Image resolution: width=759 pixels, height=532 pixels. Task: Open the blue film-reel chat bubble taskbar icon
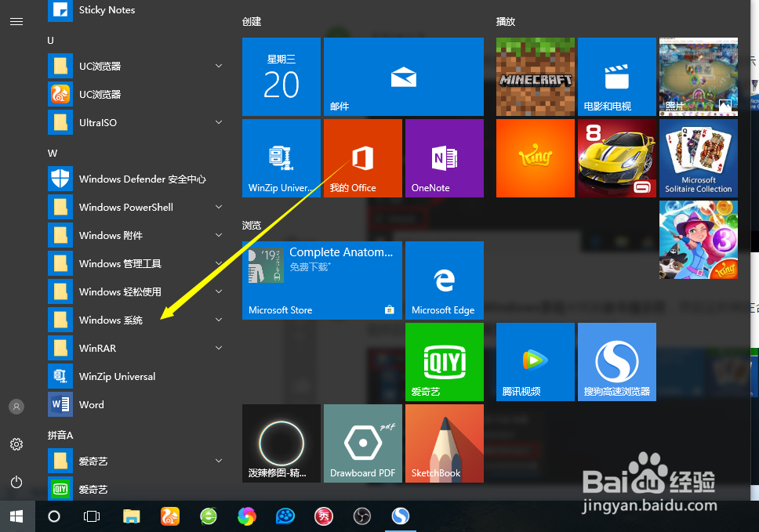click(285, 516)
